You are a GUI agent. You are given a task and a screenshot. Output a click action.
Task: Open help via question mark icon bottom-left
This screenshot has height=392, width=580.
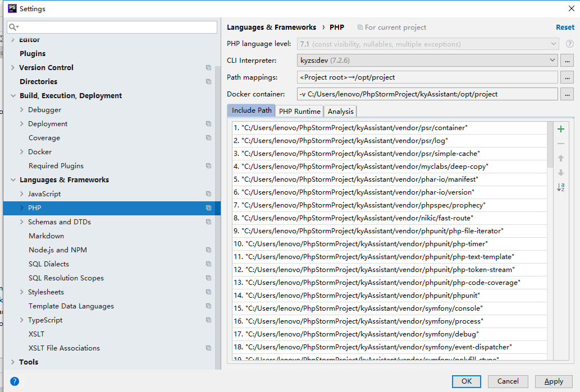(15, 381)
